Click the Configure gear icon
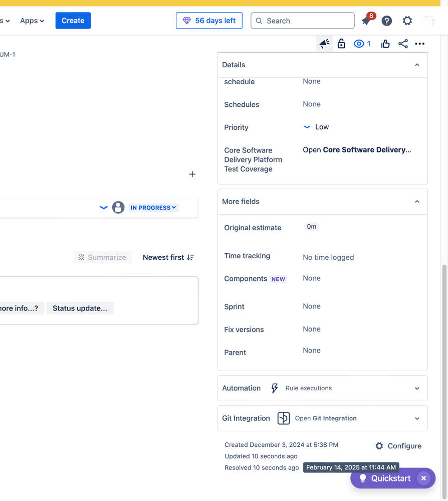The image size is (448, 501). [379, 446]
